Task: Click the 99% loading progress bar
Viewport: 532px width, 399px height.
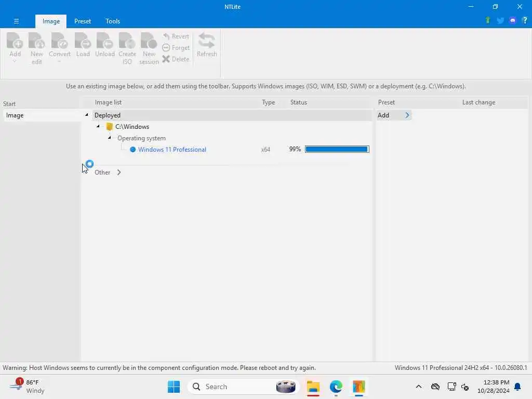Action: click(337, 149)
